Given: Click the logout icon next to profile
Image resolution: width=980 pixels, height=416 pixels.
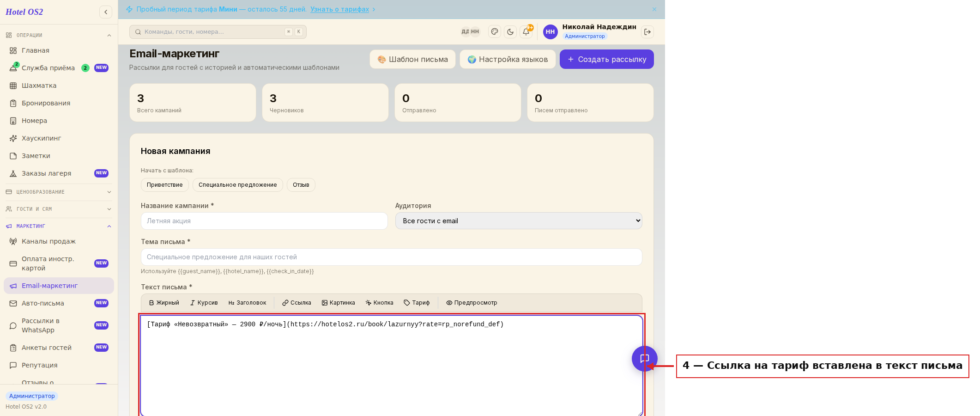Looking at the screenshot, I should coord(647,32).
